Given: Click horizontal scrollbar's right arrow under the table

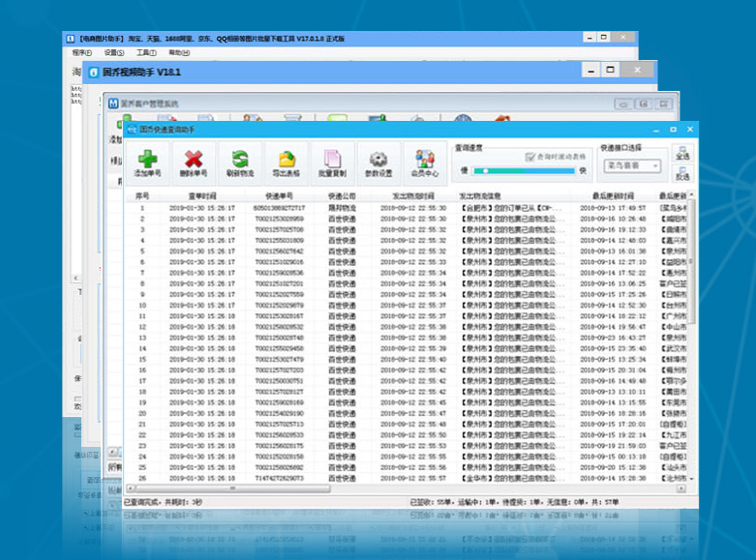Looking at the screenshot, I should [680, 488].
